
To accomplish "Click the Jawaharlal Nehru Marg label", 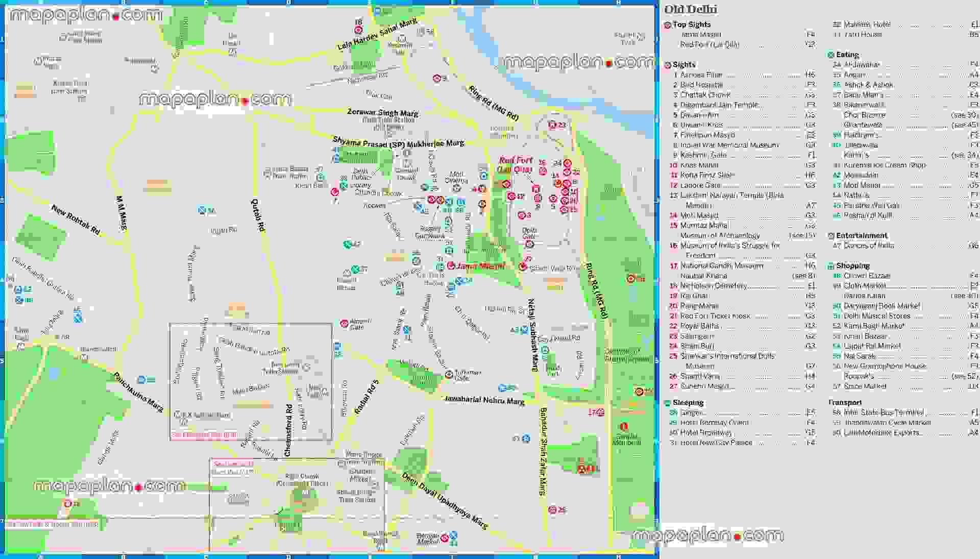I will (484, 400).
